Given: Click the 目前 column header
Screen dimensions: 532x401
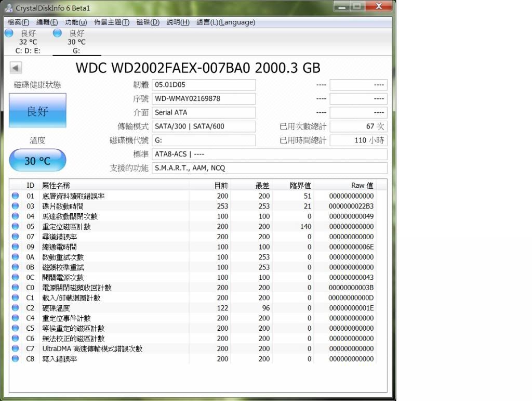Looking at the screenshot, I should pyautogui.click(x=210, y=185).
